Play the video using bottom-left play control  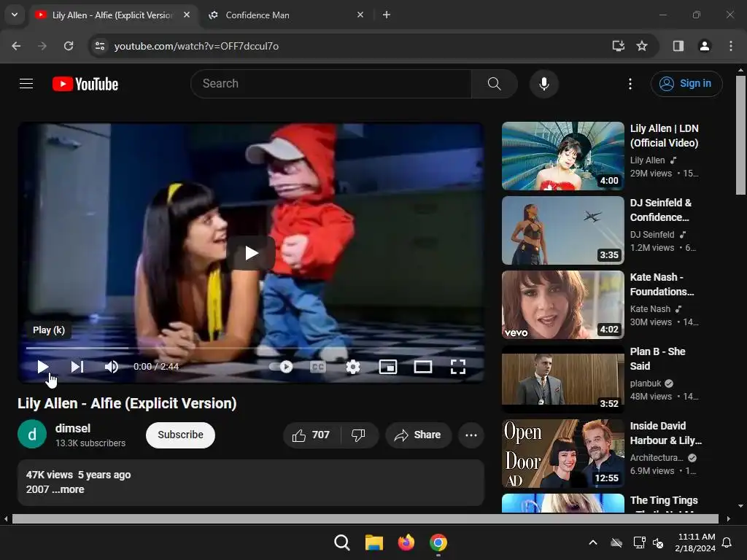(x=43, y=367)
